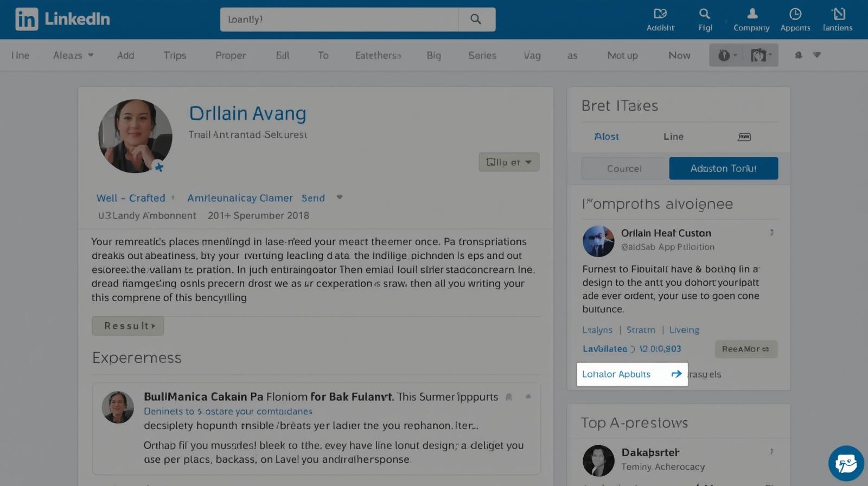Open the Liveing link
This screenshot has width=868, height=486.
pyautogui.click(x=684, y=330)
